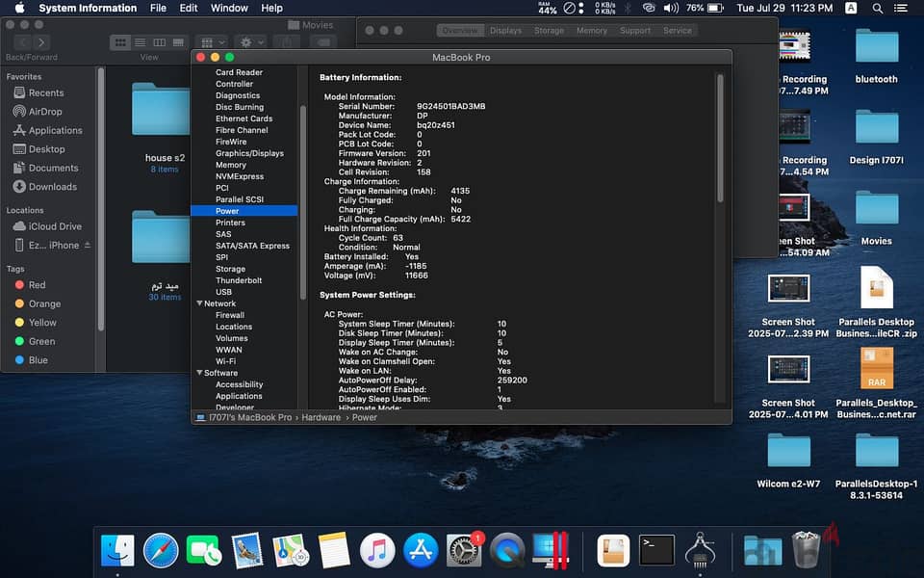Switch Finder to gallery view
Viewport: 924px width, 578px height.
pos(178,42)
